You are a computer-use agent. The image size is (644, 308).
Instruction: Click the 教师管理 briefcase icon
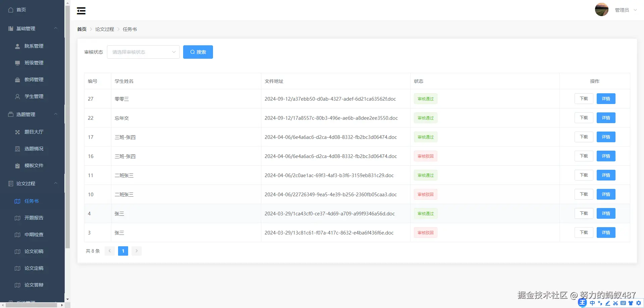[17, 80]
